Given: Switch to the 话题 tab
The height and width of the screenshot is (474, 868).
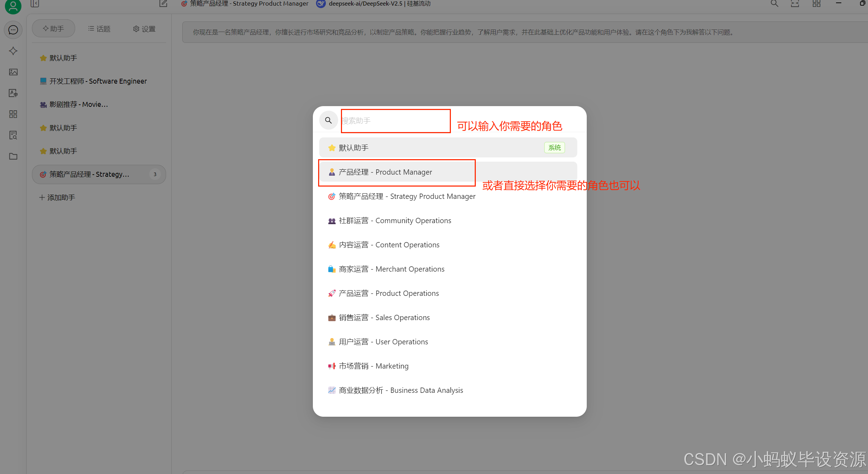Looking at the screenshot, I should [x=99, y=29].
